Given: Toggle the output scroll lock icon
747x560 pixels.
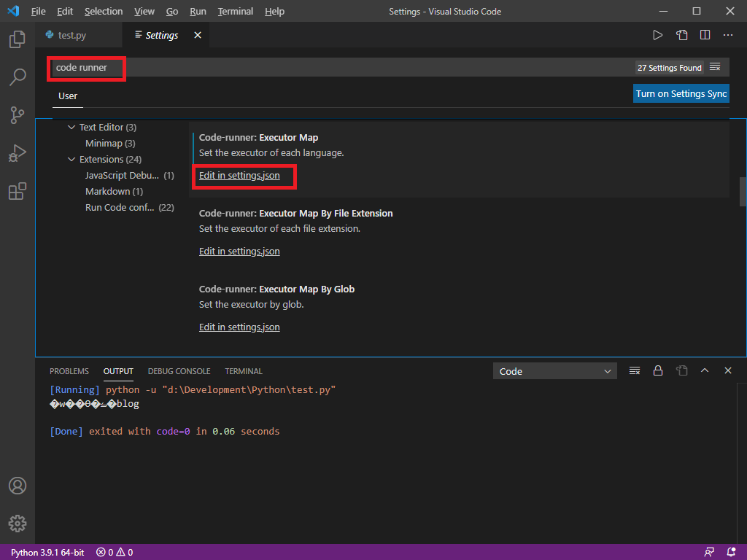Looking at the screenshot, I should (658, 370).
